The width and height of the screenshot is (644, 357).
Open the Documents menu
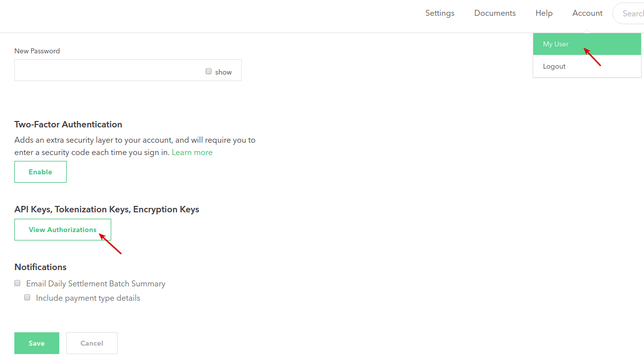coord(495,13)
